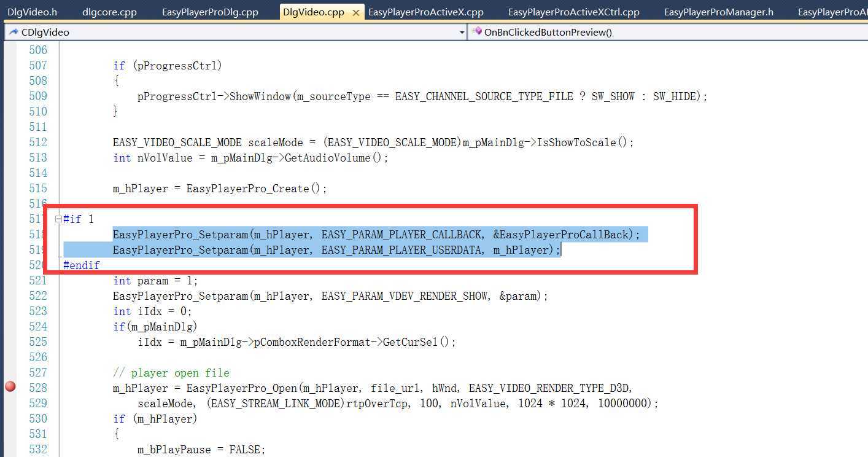Close the DlgVideo.cpp tab
This screenshot has width=868, height=457.
355,12
